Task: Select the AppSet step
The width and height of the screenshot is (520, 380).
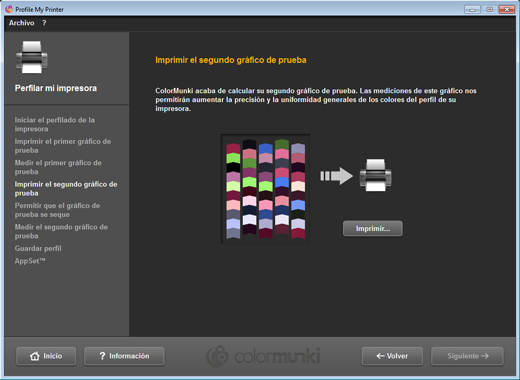Action: (30, 261)
